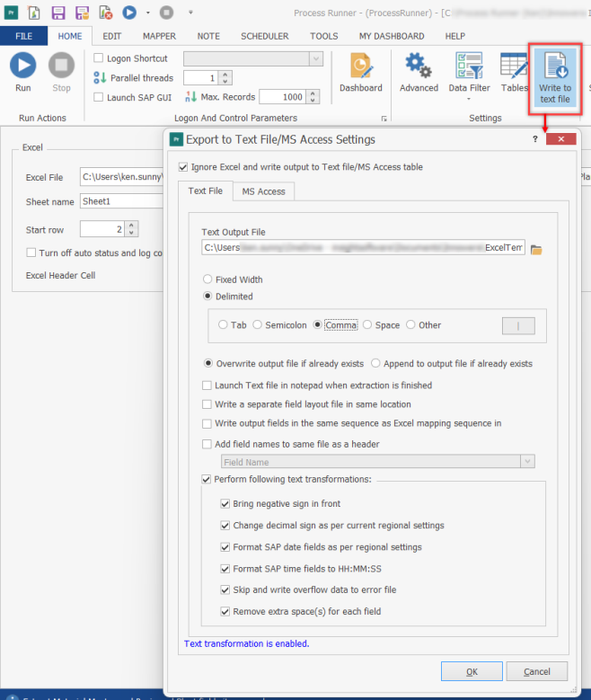Enable the Logon Shortcut checkbox

[x=99, y=58]
